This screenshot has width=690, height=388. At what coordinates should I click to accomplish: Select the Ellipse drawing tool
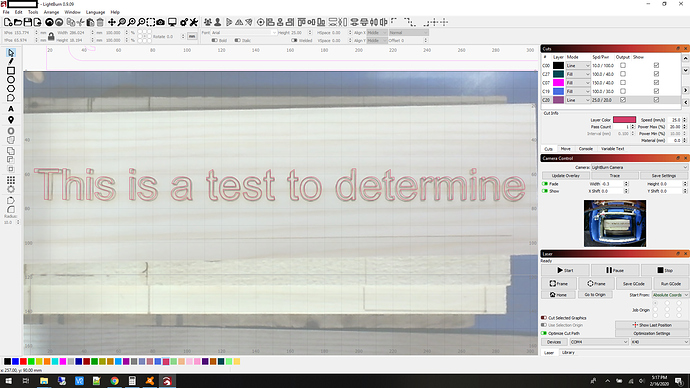11,80
